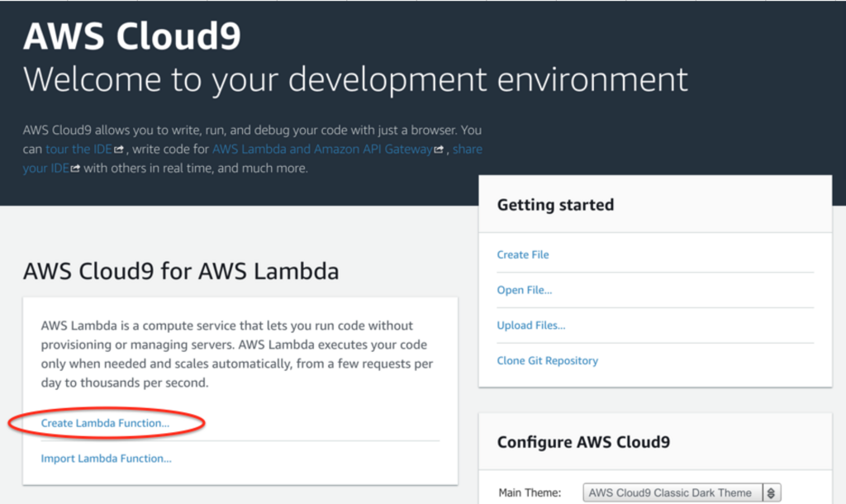846x504 pixels.
Task: Click the "AWS Cloud9 for AWS Lambda" heading
Action: click(x=181, y=271)
